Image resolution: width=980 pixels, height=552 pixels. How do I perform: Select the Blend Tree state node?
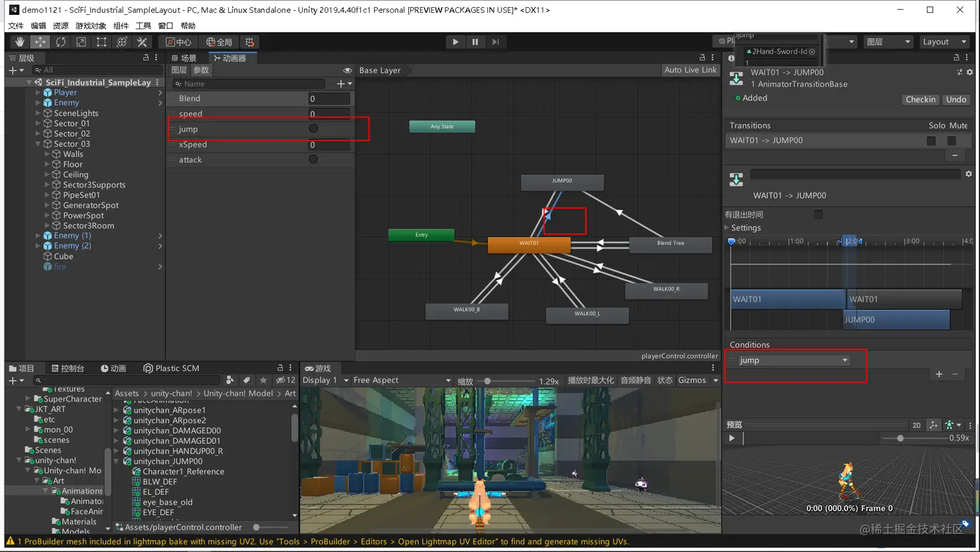click(x=670, y=244)
